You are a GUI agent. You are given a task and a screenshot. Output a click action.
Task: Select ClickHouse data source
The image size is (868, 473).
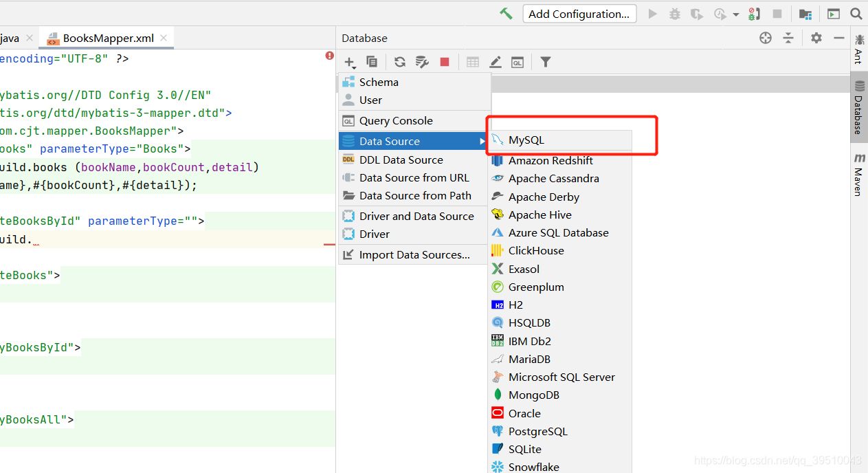[x=559, y=250]
